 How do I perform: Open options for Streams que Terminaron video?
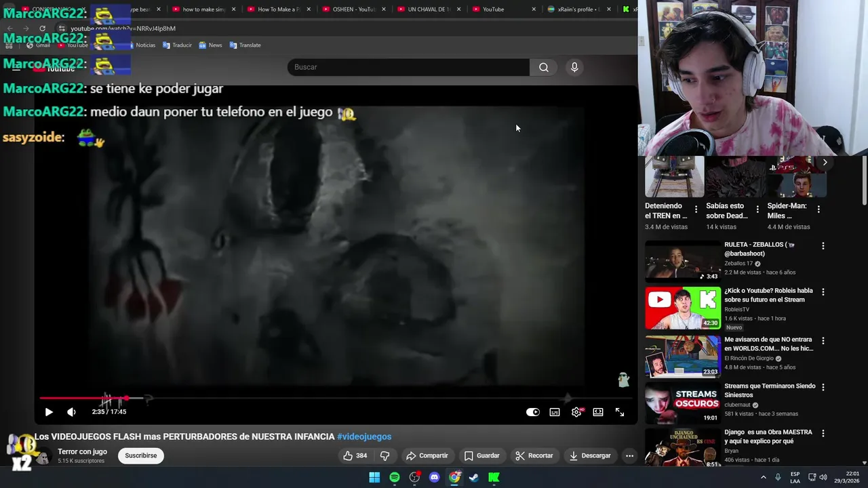(x=823, y=387)
